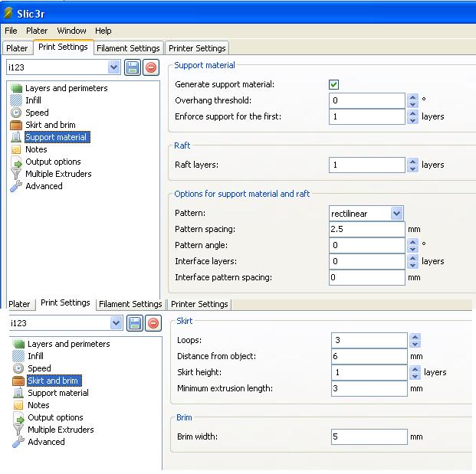This screenshot has width=476, height=474.
Task: Uncheck Generate support material checkbox
Action: (333, 84)
